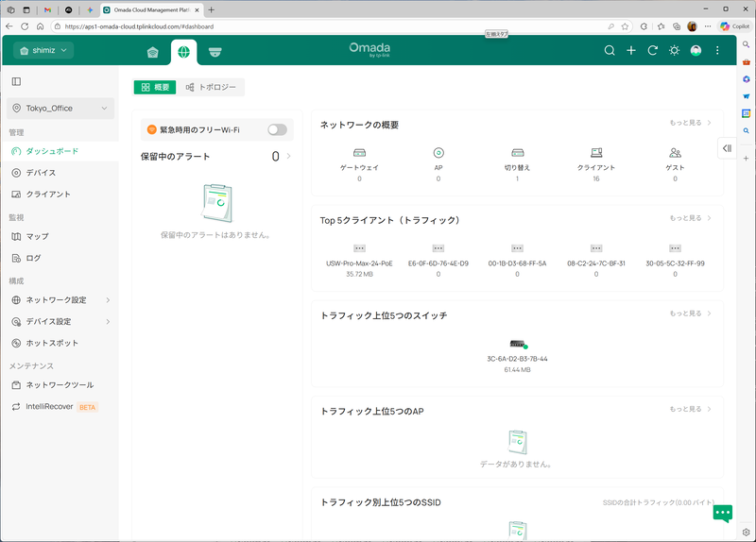Open the user account avatar
Viewport: 756px width, 542px height.
[696, 50]
